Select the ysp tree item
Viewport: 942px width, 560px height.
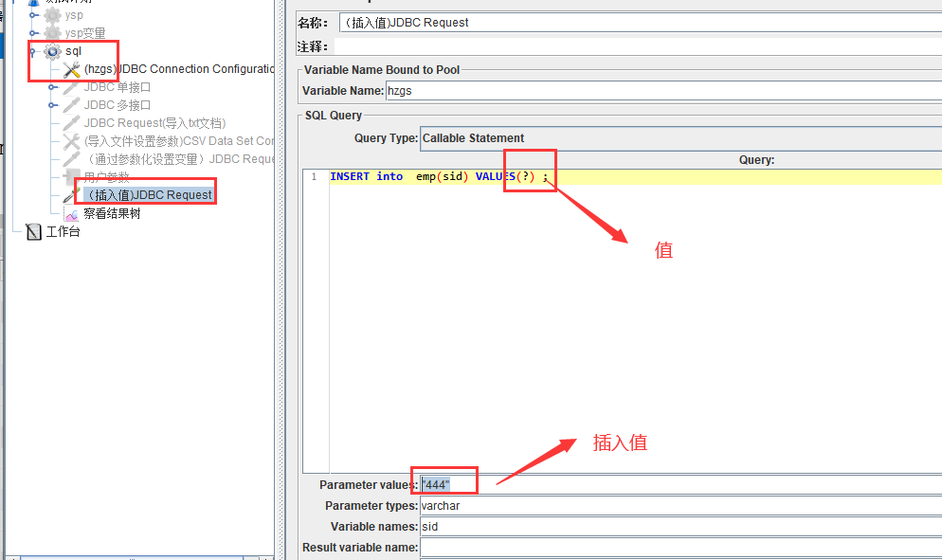coord(74,15)
